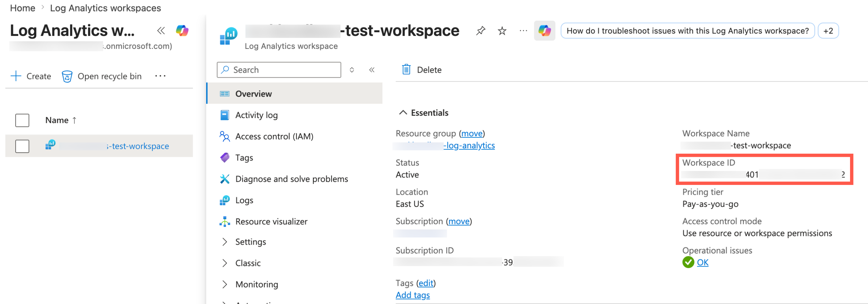
Task: Click the purple Tags icon
Action: tap(224, 157)
